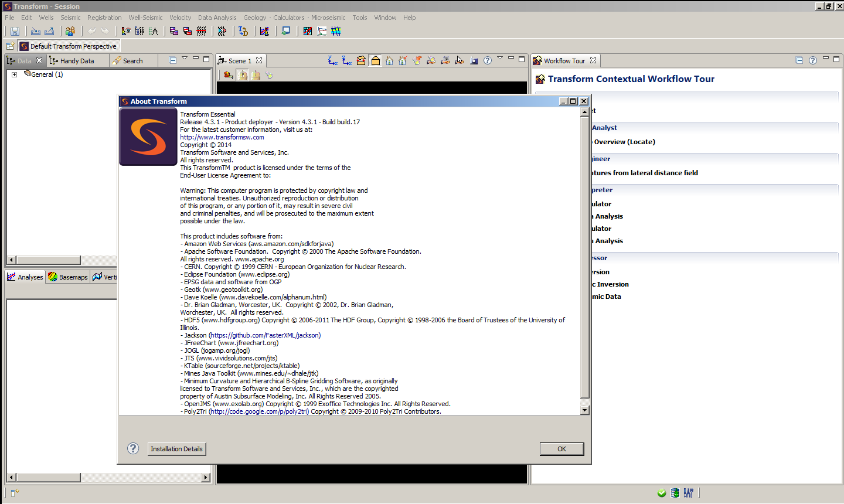This screenshot has height=504, width=844.
Task: Open the Well-Seismic menu
Action: point(145,18)
